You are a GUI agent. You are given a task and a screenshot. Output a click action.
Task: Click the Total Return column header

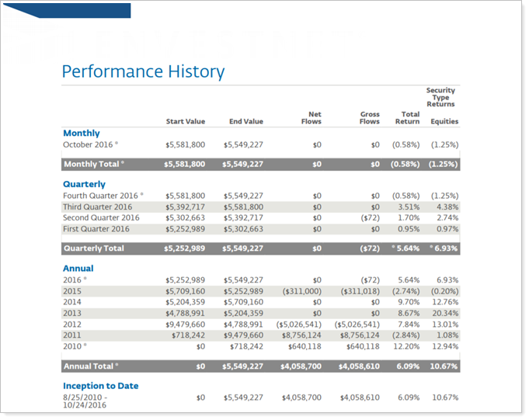(x=407, y=118)
